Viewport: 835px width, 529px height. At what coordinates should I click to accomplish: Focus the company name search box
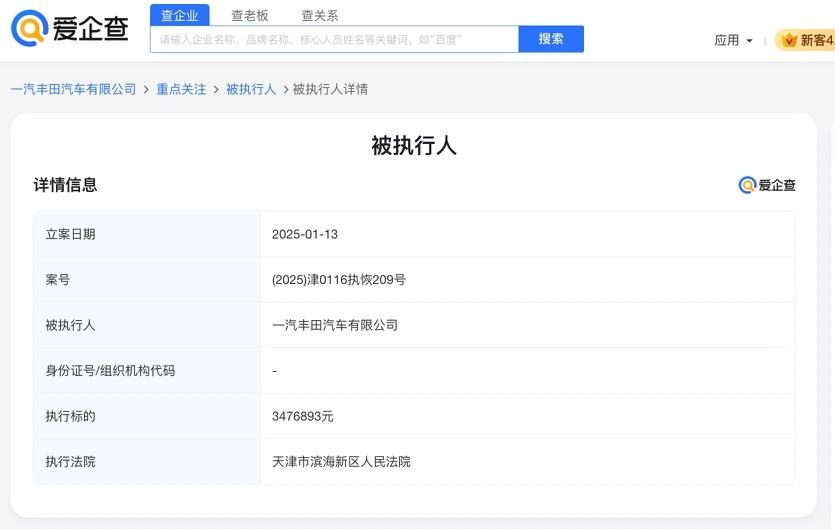pyautogui.click(x=334, y=39)
